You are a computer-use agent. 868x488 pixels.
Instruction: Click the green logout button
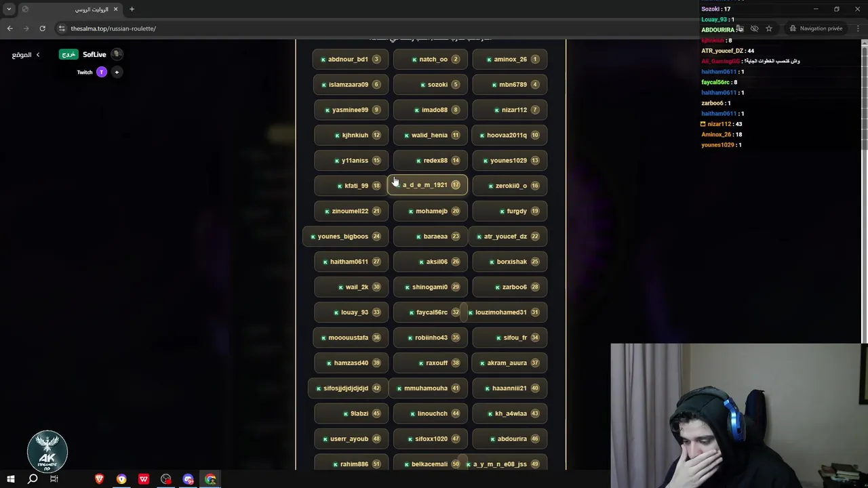click(x=68, y=54)
